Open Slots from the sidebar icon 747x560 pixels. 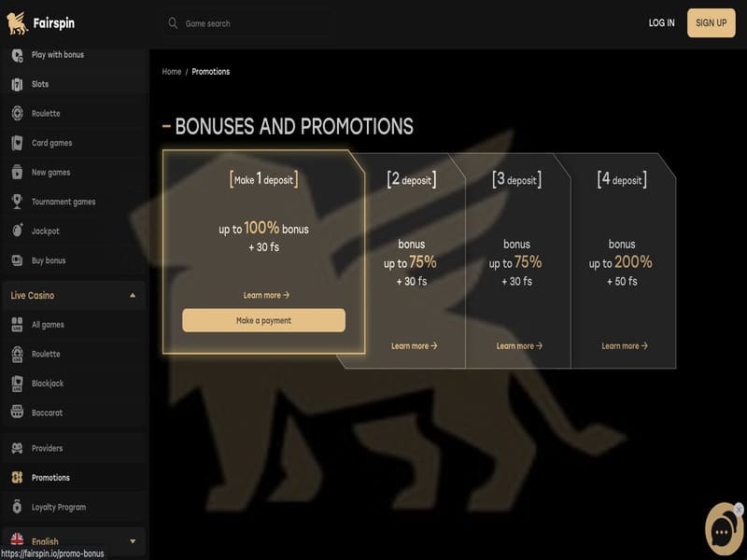click(17, 84)
